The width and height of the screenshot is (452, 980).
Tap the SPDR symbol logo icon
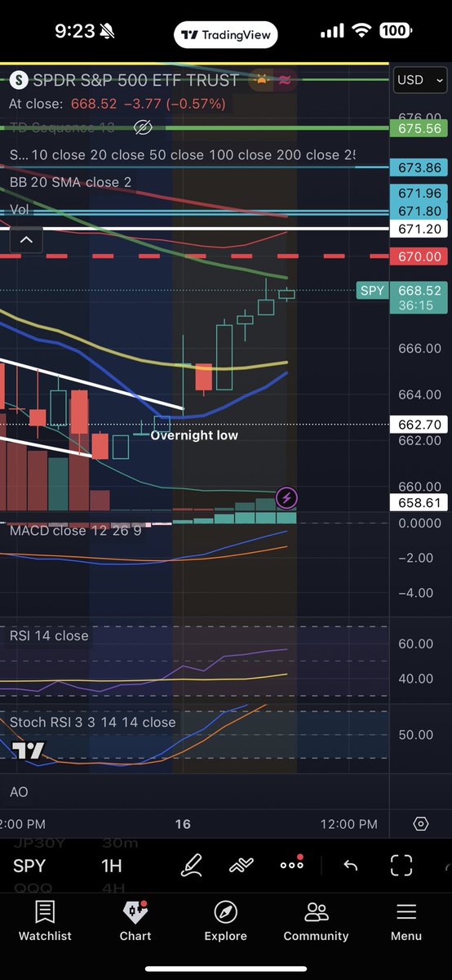[19, 80]
